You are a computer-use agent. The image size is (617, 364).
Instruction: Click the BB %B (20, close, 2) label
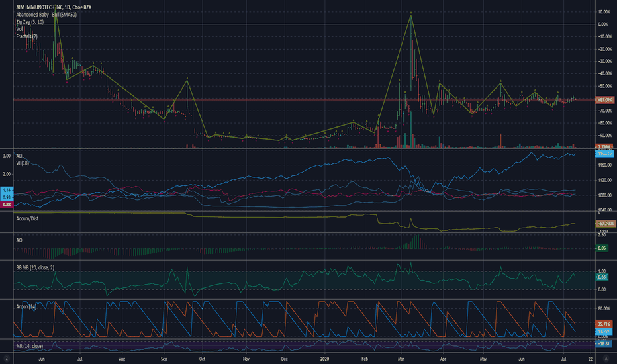coord(35,267)
